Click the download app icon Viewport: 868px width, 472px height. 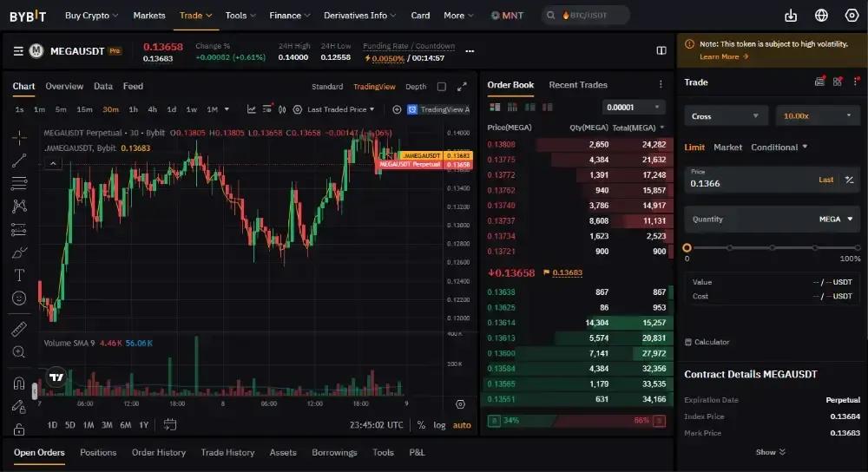point(791,16)
